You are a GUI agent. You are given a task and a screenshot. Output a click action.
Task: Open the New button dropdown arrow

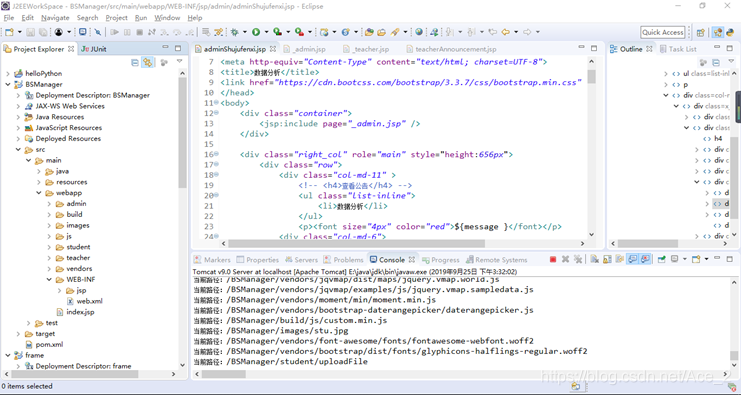[x=19, y=32]
